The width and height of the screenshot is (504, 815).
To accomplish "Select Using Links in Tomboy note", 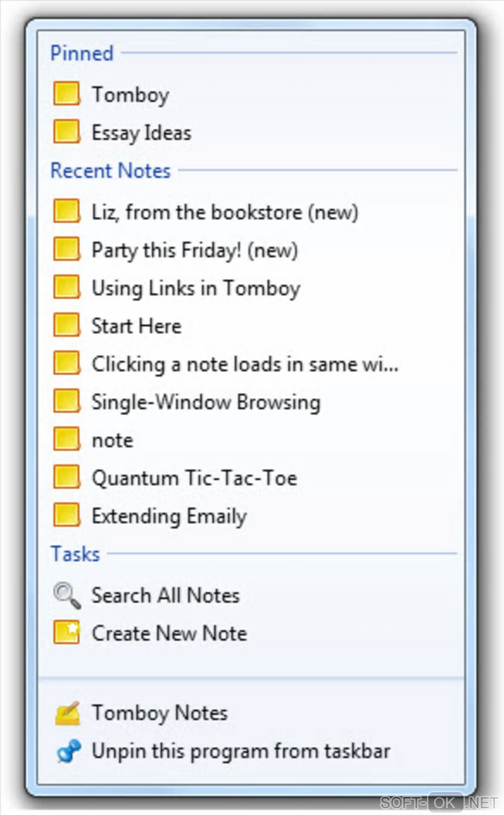I will click(x=196, y=288).
